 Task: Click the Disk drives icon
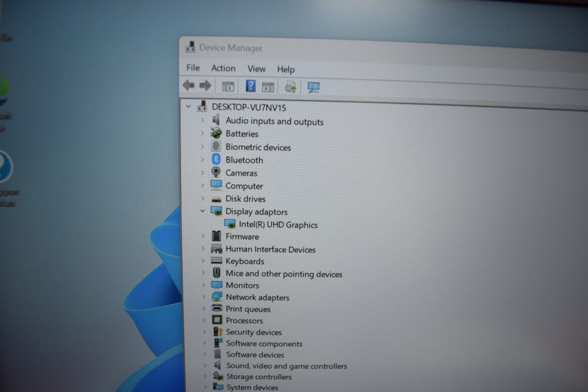pyautogui.click(x=216, y=200)
